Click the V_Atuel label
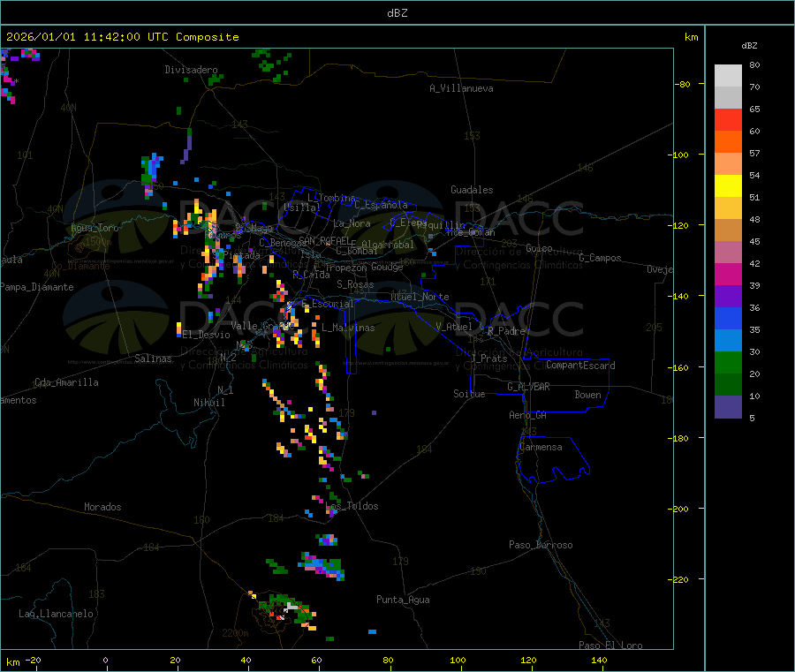This screenshot has width=795, height=672. click(x=454, y=327)
